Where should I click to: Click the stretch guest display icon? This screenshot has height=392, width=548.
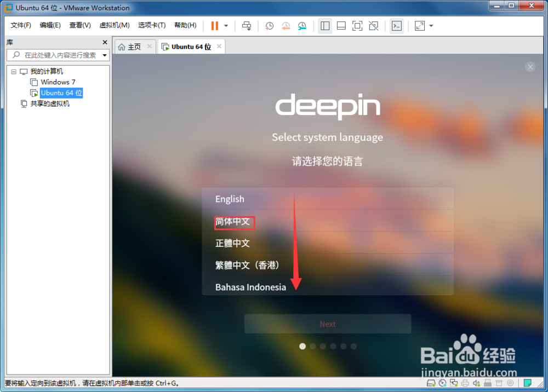tap(419, 26)
